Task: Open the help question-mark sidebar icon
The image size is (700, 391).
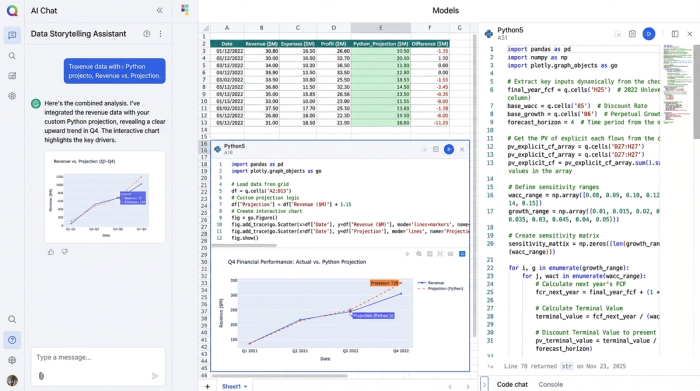Action: (12, 340)
